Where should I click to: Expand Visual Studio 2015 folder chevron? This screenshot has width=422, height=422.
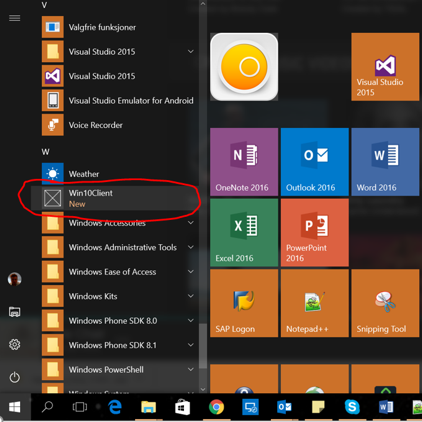click(191, 51)
